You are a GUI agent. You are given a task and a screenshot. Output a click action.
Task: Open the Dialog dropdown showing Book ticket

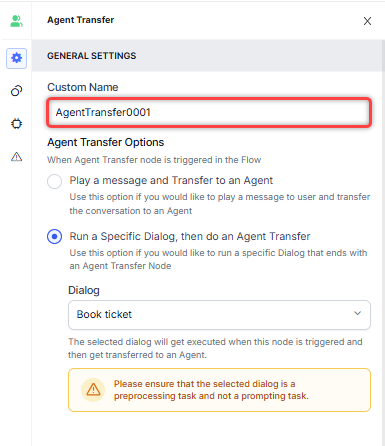[x=219, y=315]
